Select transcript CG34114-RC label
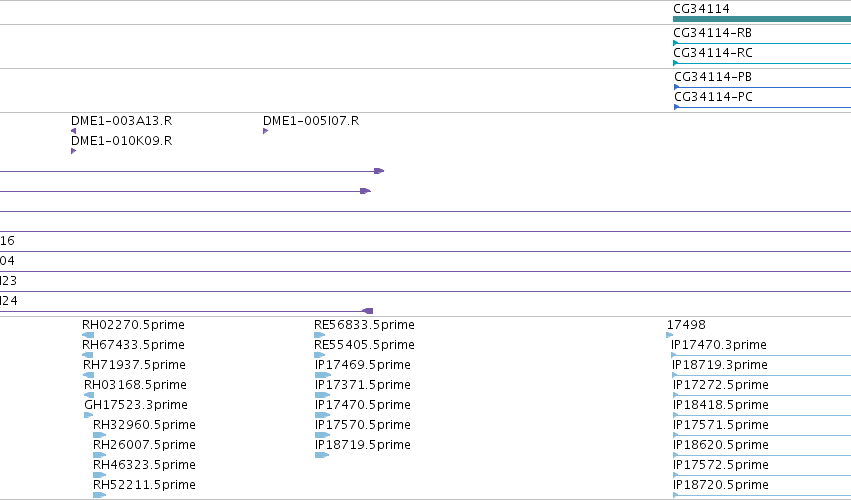The width and height of the screenshot is (851, 500). pyautogui.click(x=713, y=53)
